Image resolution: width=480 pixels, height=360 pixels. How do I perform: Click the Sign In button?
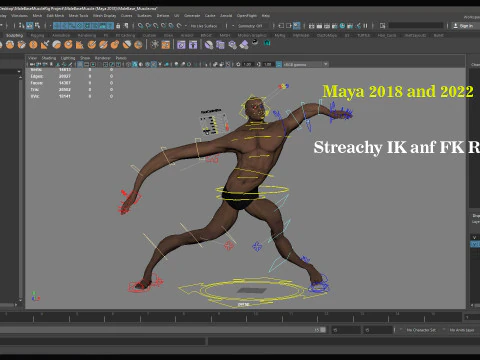tap(465, 26)
